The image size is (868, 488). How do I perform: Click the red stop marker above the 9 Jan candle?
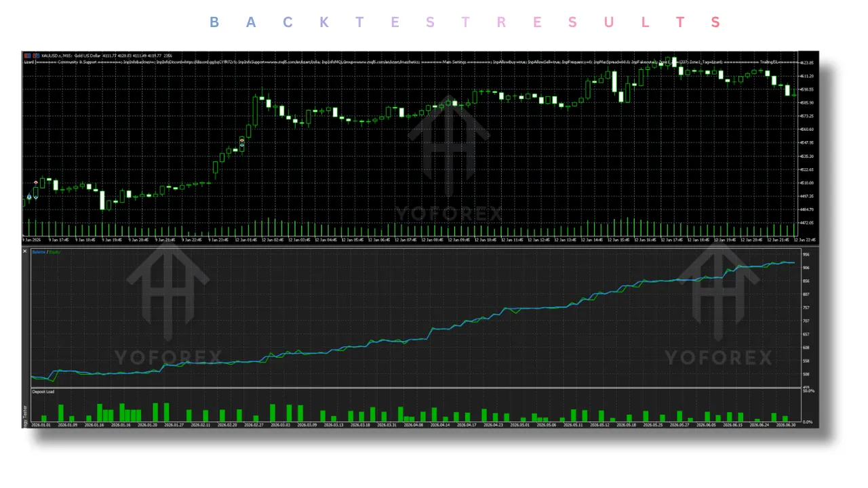(36, 183)
